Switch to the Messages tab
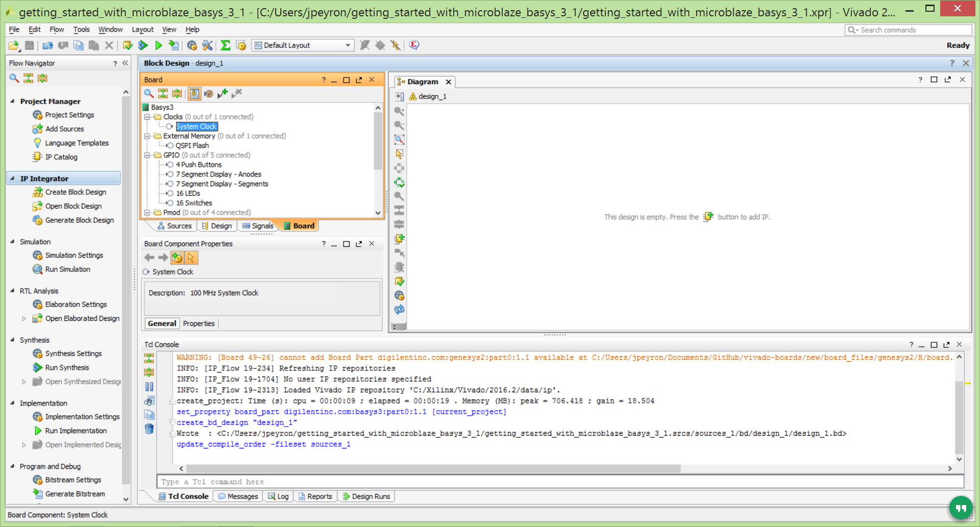This screenshot has width=980, height=527. 238,496
